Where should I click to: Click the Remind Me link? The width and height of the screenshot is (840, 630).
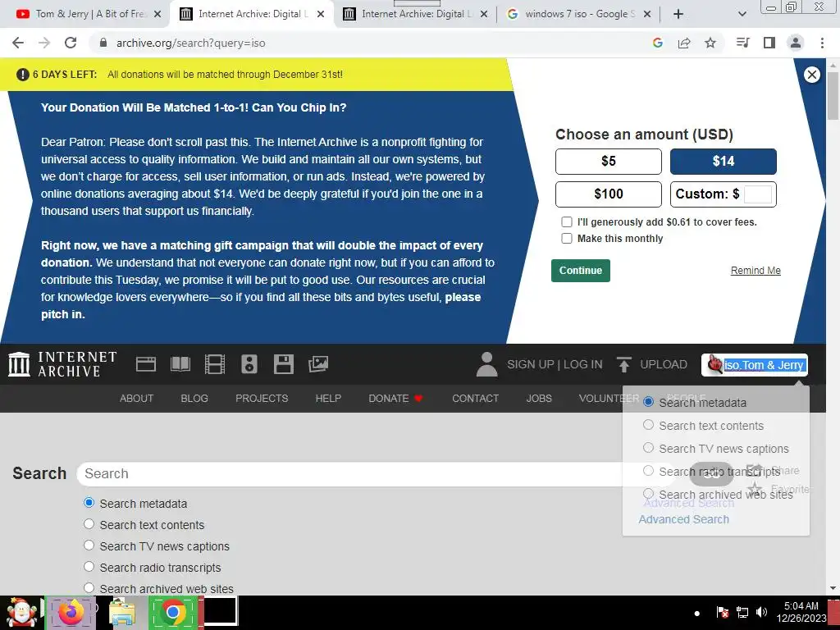pos(756,271)
